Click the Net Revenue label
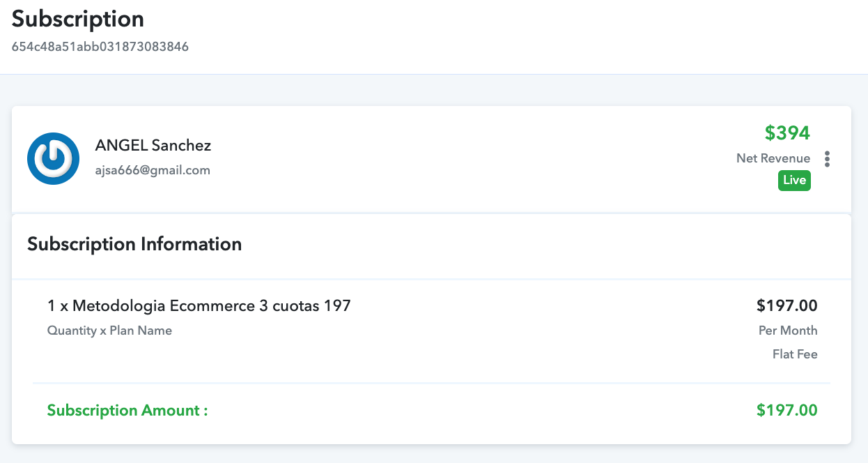868x463 pixels. pos(773,158)
